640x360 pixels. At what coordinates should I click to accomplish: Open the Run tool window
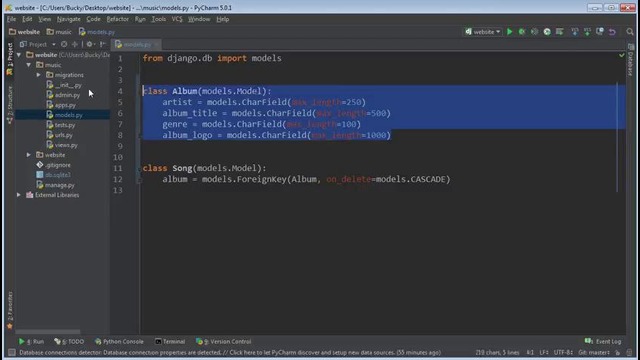tap(31, 341)
